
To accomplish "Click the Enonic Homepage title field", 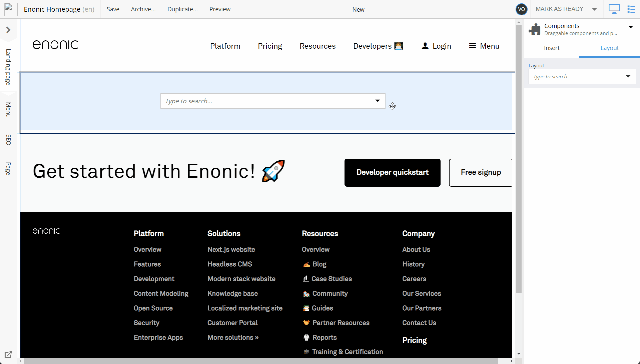I will (52, 9).
